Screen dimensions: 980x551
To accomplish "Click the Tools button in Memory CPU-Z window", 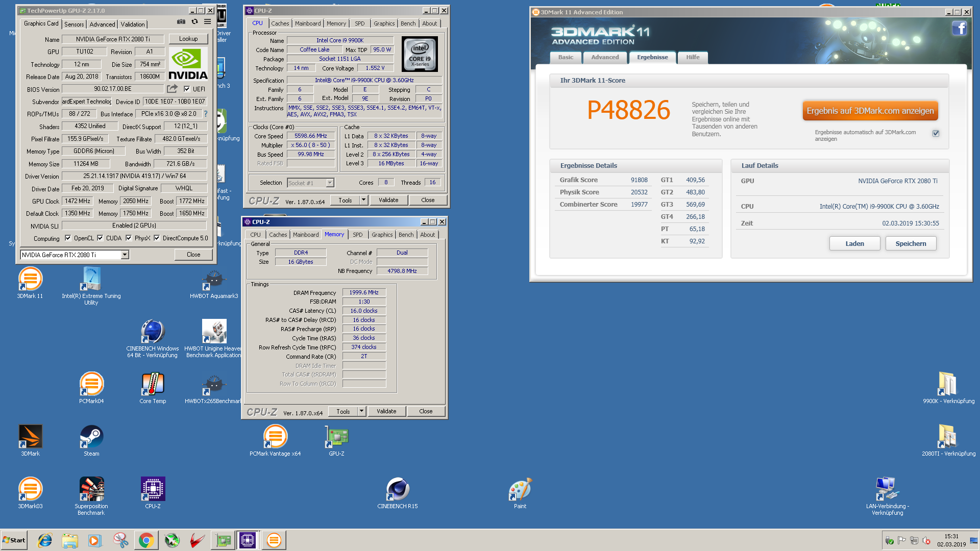I will point(343,411).
